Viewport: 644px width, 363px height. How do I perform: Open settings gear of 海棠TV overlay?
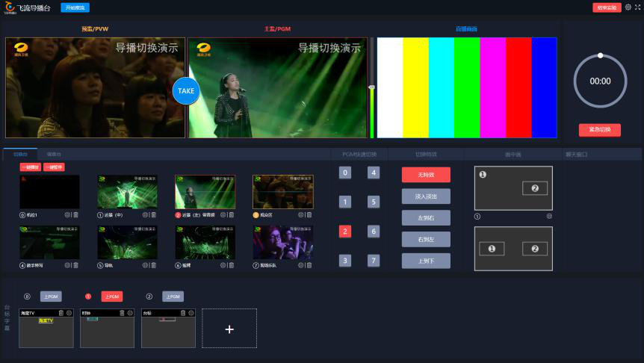pos(69,313)
